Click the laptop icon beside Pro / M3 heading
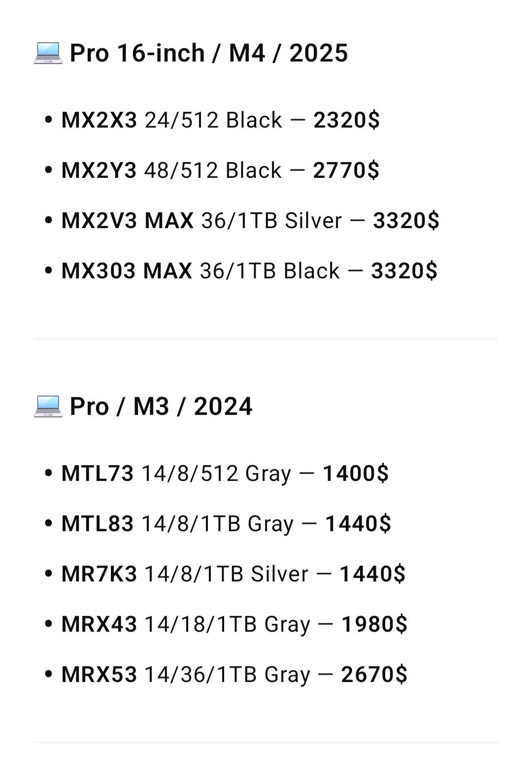 pyautogui.click(x=48, y=406)
